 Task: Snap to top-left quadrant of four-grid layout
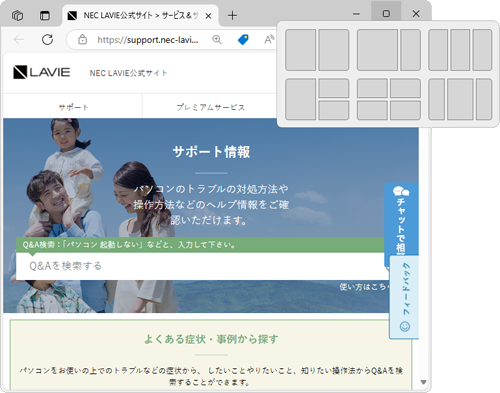click(372, 88)
